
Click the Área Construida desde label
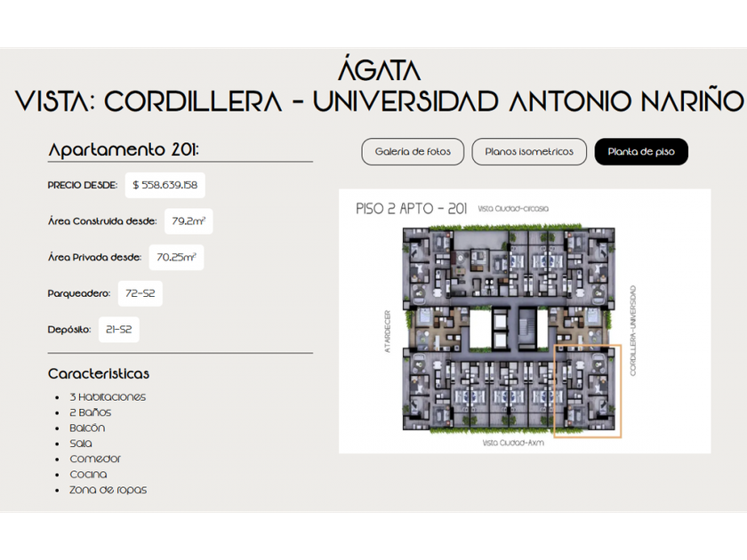(x=102, y=221)
